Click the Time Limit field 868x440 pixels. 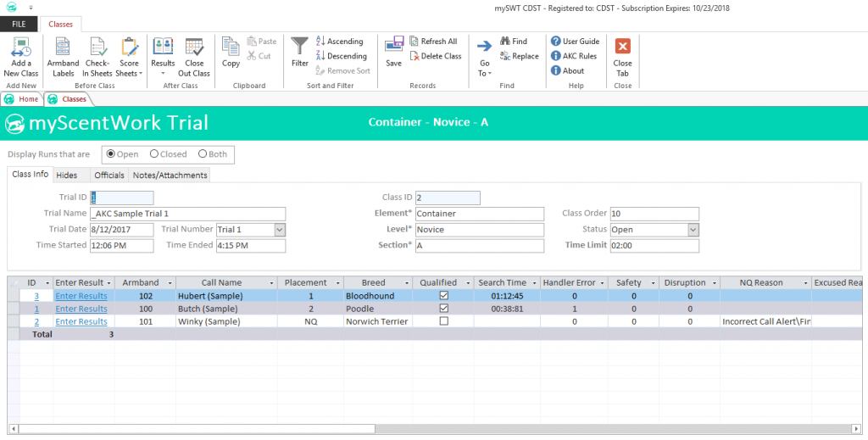654,246
